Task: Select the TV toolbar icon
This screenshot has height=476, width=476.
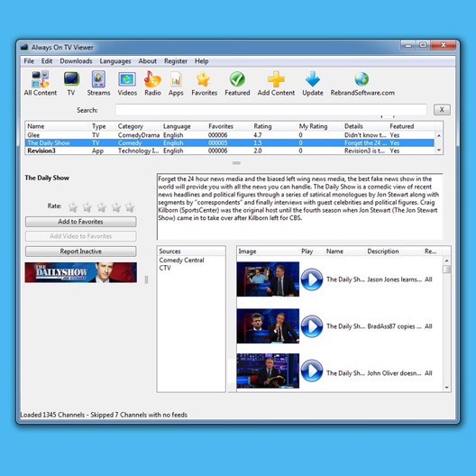Action: 71,79
